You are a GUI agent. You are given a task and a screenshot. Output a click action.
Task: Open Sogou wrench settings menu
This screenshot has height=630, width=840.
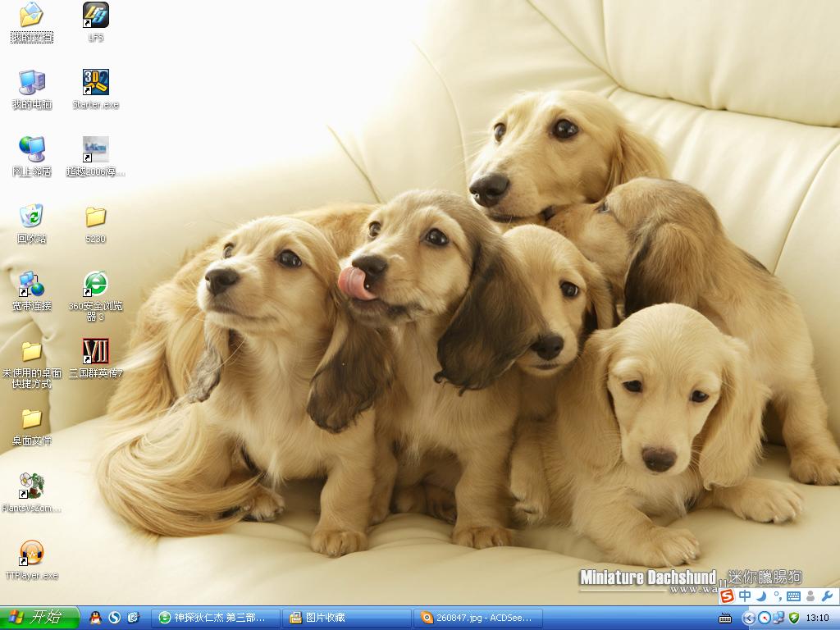pyautogui.click(x=827, y=596)
